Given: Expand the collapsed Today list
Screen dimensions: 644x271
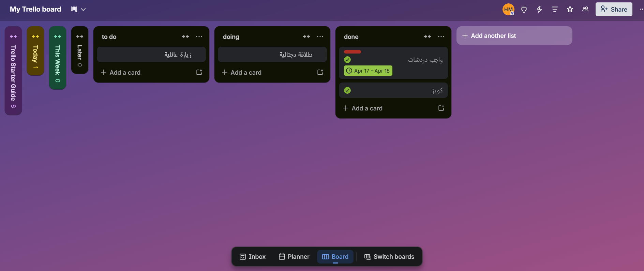Looking at the screenshot, I should pyautogui.click(x=35, y=36).
